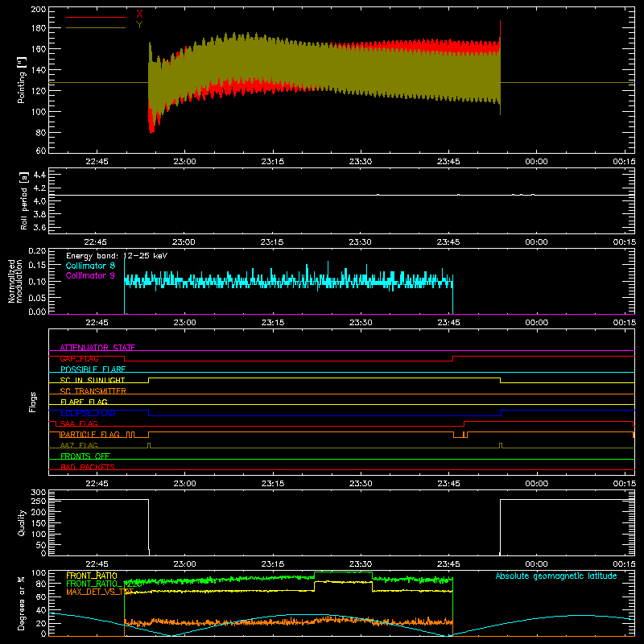This screenshot has height=644, width=644.
Task: Click the 23:45 time label under Flags plot
Action: point(448,484)
